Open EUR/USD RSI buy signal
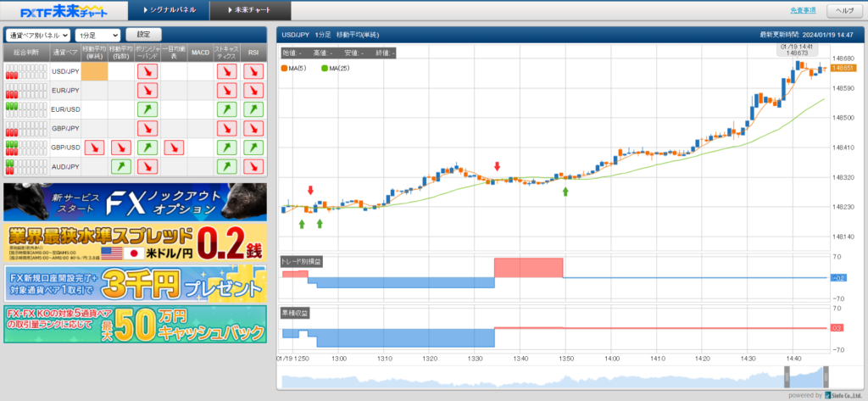The image size is (868, 401). click(x=253, y=109)
